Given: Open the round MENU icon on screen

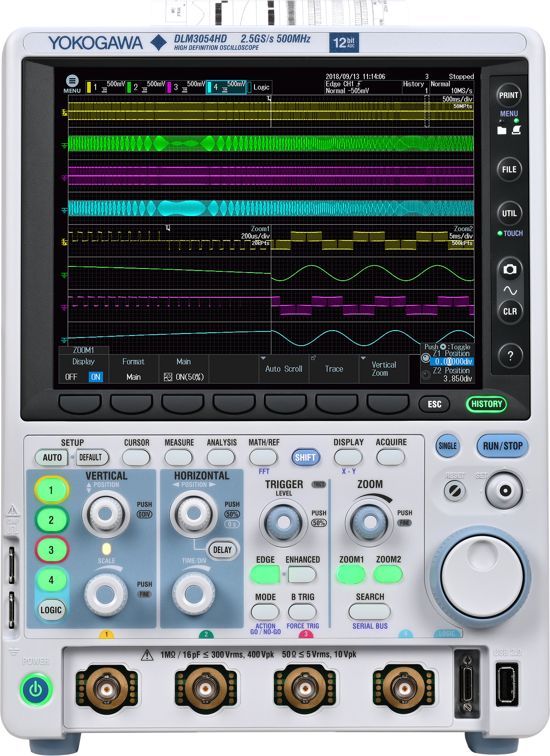Looking at the screenshot, I should 72,81.
